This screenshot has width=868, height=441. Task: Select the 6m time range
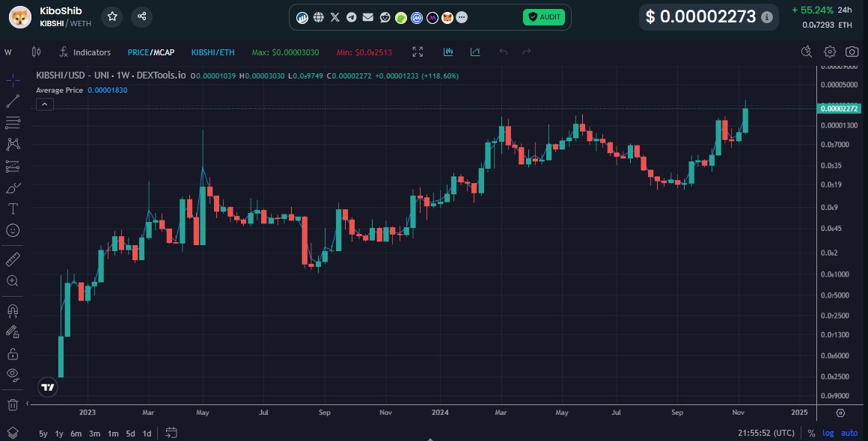(76, 434)
